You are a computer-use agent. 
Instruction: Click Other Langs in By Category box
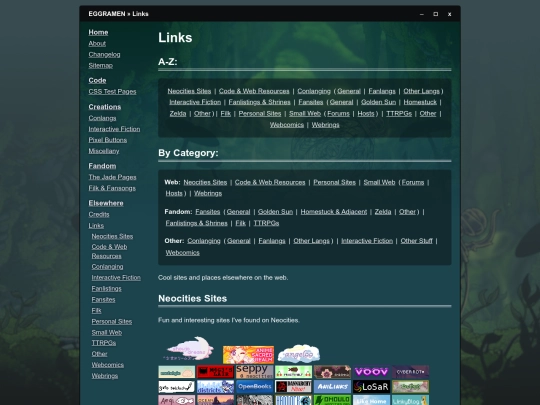(x=311, y=241)
